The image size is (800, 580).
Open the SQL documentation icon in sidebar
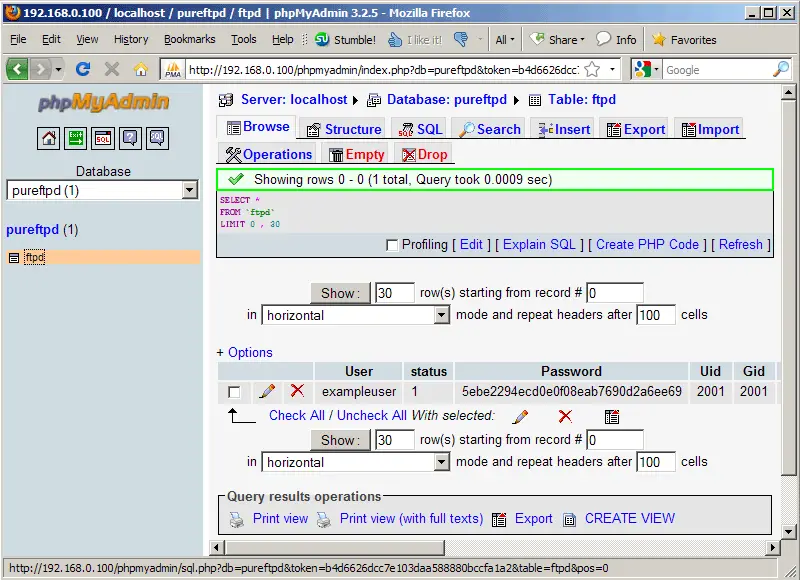click(x=157, y=138)
